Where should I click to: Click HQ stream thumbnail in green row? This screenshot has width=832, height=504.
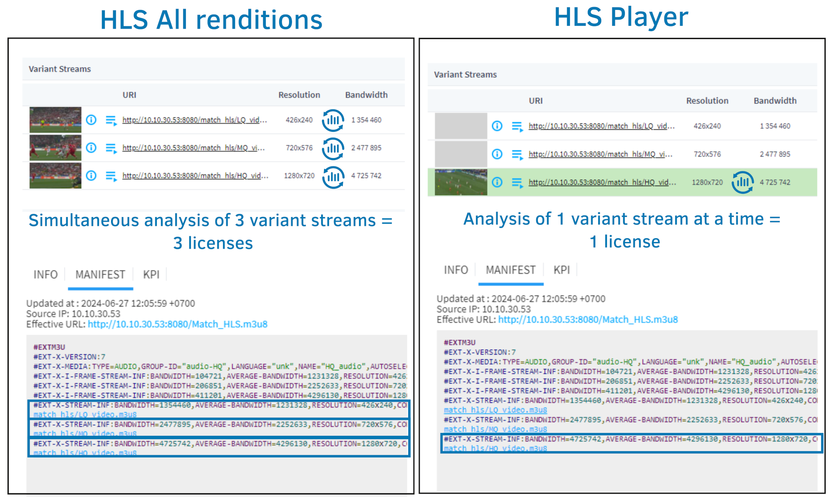coord(461,182)
